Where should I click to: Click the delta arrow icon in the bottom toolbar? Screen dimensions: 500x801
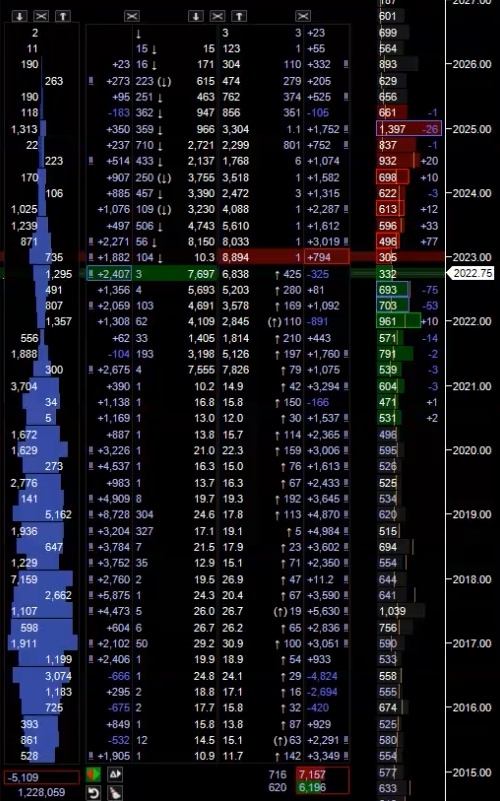click(115, 774)
